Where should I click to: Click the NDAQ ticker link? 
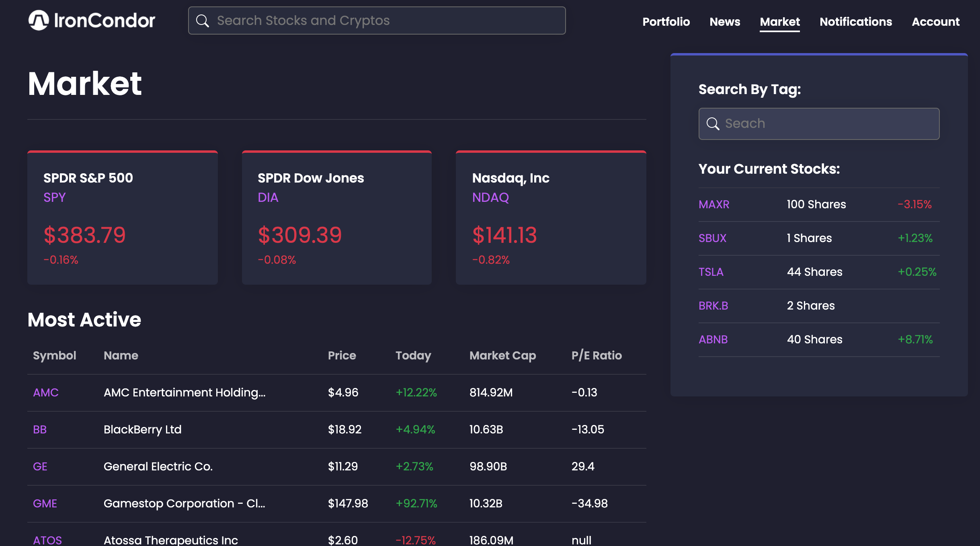point(491,197)
